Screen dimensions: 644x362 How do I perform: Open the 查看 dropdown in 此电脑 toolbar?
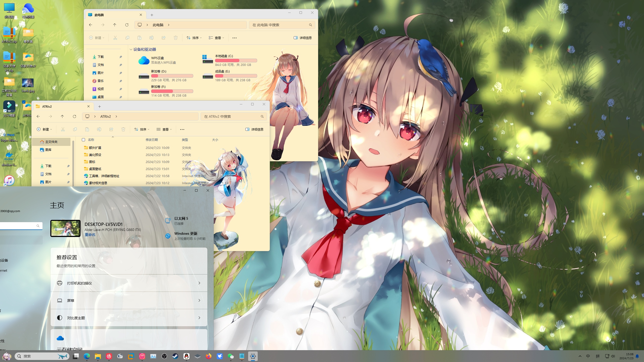coord(216,38)
